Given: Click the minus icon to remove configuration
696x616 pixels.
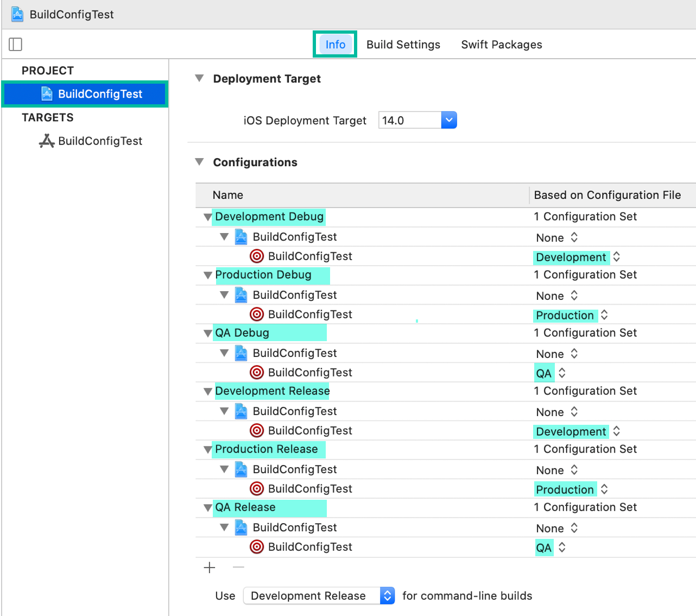Looking at the screenshot, I should click(x=238, y=568).
